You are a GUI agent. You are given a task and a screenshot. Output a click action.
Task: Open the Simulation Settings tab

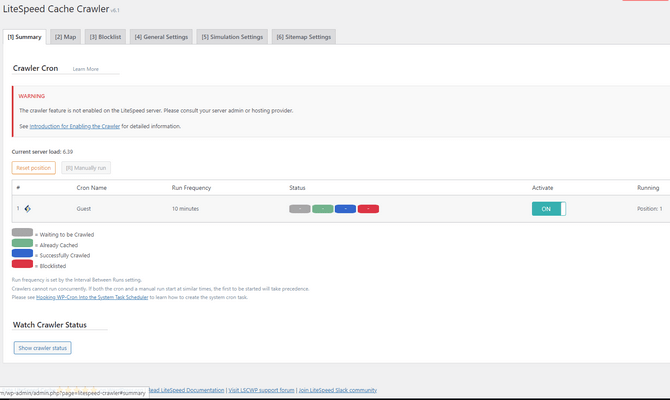tap(232, 37)
